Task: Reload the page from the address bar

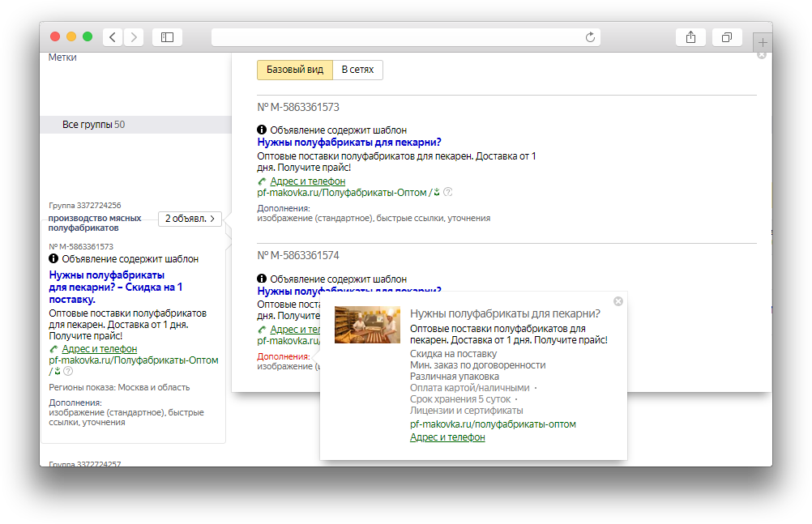Action: (590, 37)
